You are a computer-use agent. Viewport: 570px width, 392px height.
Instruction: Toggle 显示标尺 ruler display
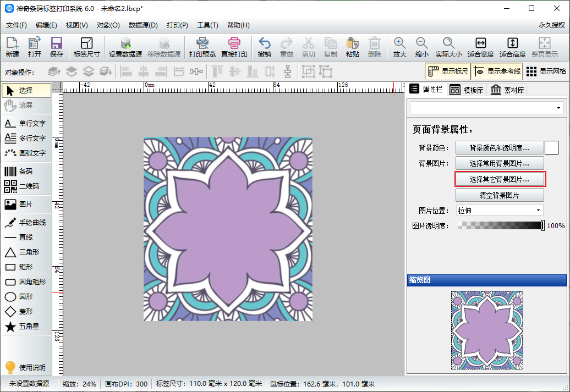448,71
